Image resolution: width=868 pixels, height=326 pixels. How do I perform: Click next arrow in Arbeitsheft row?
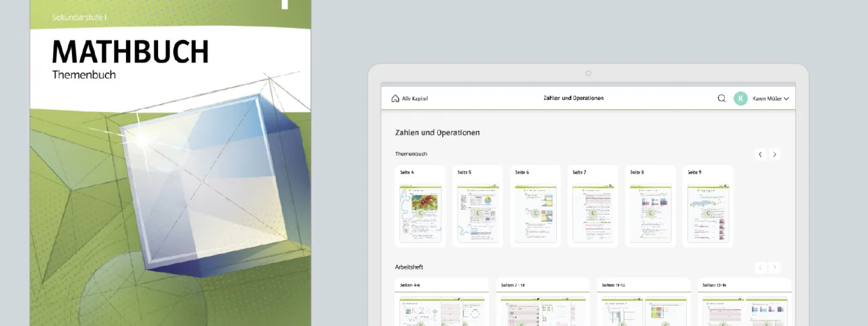point(775,268)
